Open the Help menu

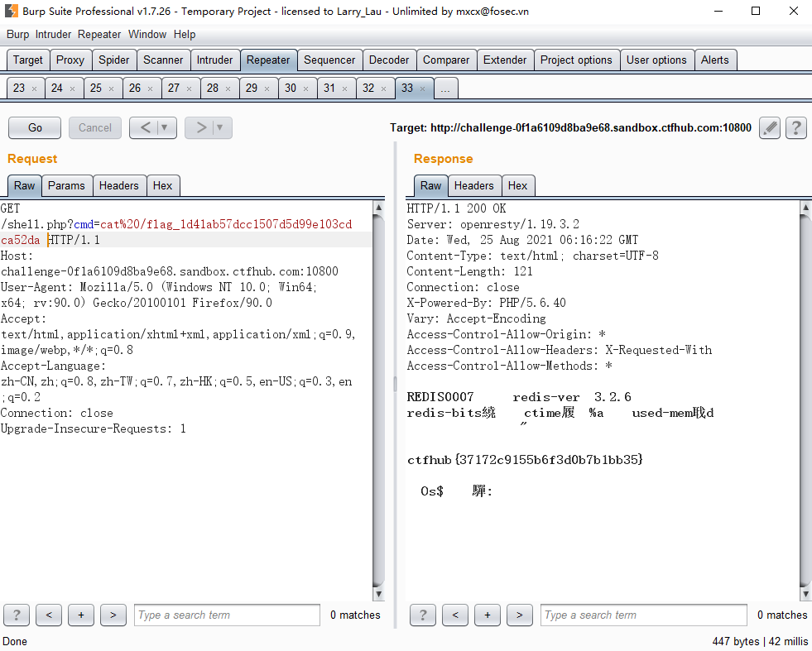click(x=185, y=34)
